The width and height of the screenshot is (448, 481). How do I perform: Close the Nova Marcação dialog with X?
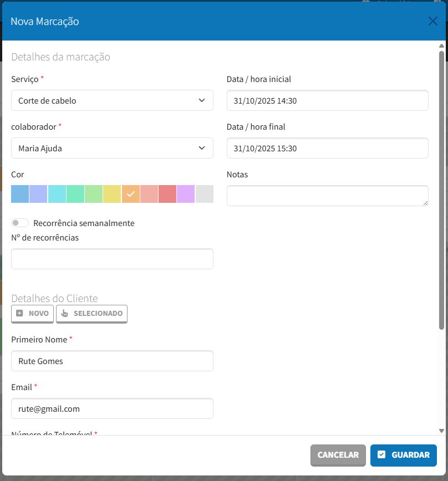[433, 22]
